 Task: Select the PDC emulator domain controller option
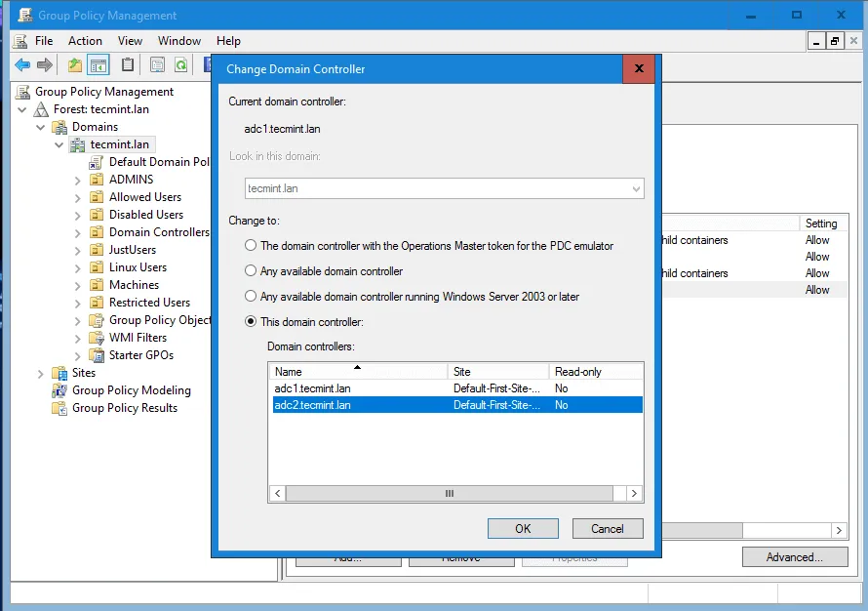(252, 246)
